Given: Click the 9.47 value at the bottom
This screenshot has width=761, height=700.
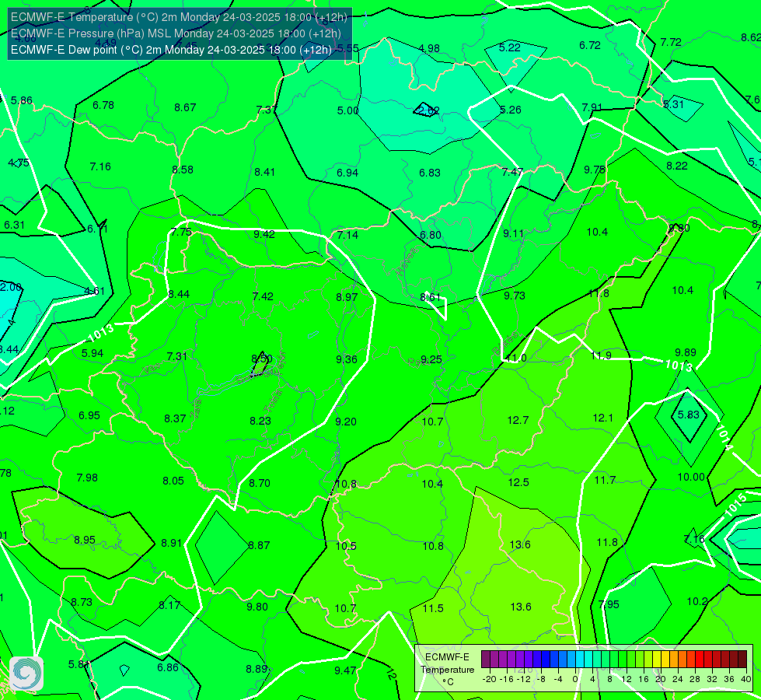Looking at the screenshot, I should tap(345, 671).
